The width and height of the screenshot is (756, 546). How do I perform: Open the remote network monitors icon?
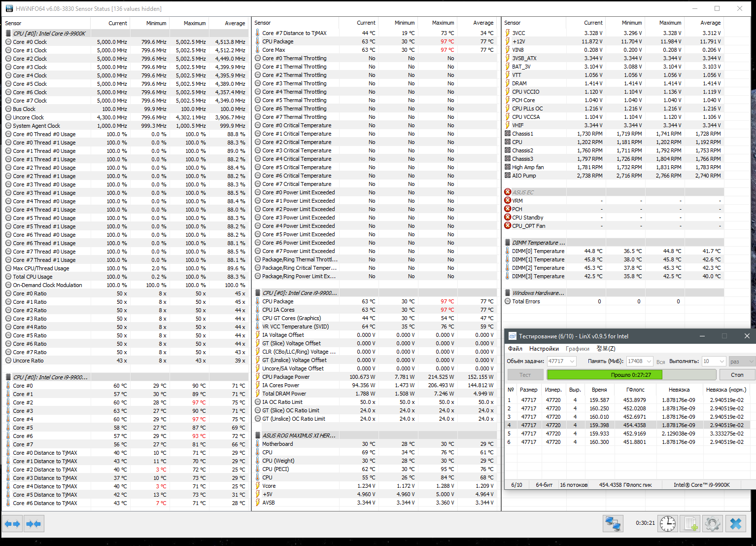coord(613,523)
